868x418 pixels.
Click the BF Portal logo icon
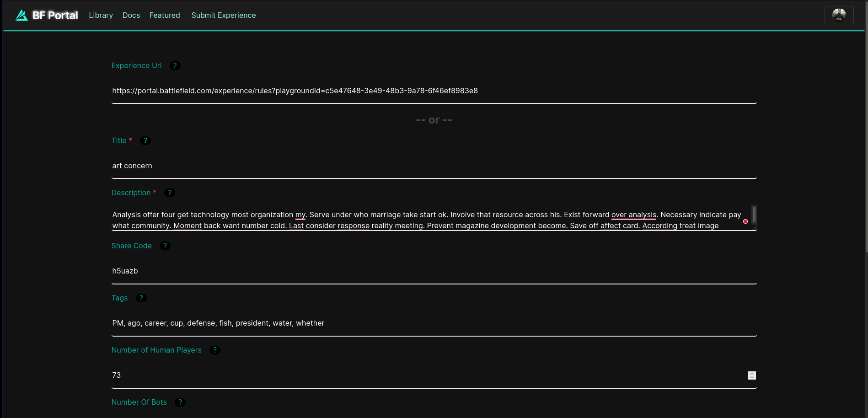[21, 15]
